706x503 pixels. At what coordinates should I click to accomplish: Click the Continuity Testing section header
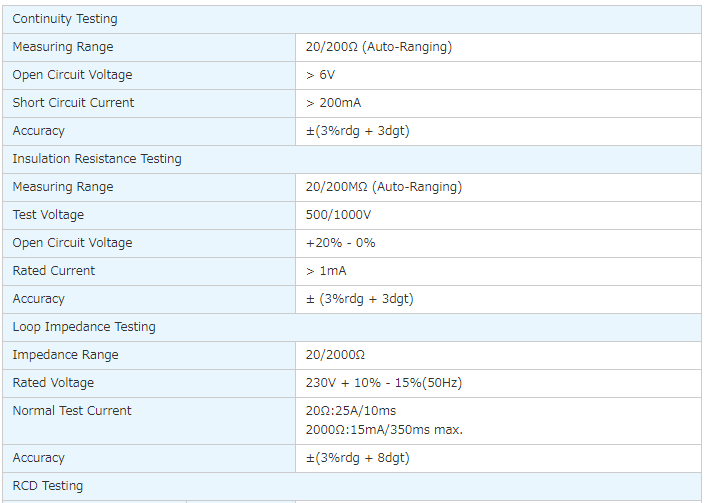[x=65, y=19]
